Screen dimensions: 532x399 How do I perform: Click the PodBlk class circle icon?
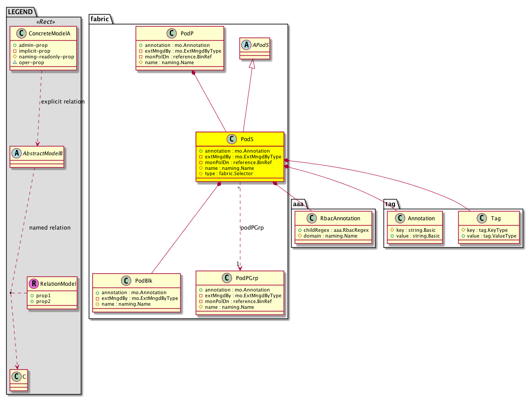pos(127,281)
